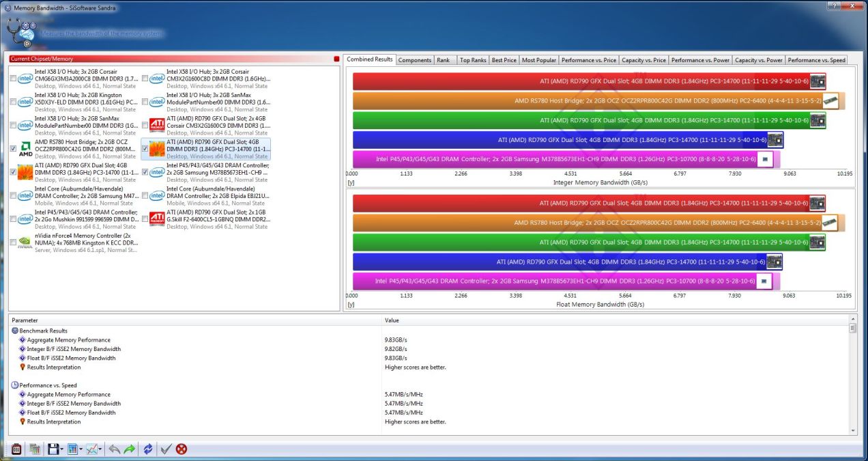Viewport: 868px width, 461px height.
Task: Uncheck AMD RS780 Host Bridge OCZ entry
Action: click(14, 148)
